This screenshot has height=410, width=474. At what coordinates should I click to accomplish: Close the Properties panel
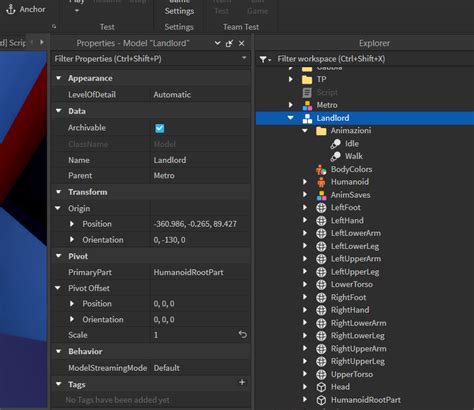242,43
